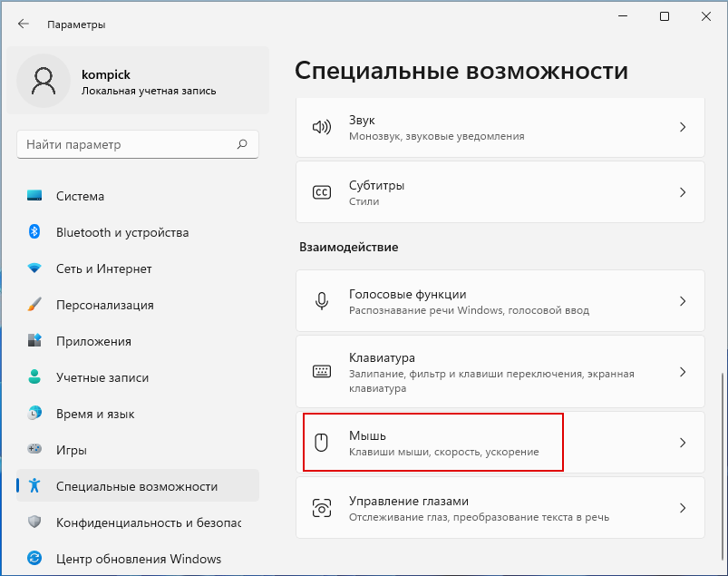Click the eye control icon
Viewport: 728px width, 576px height.
(x=321, y=508)
